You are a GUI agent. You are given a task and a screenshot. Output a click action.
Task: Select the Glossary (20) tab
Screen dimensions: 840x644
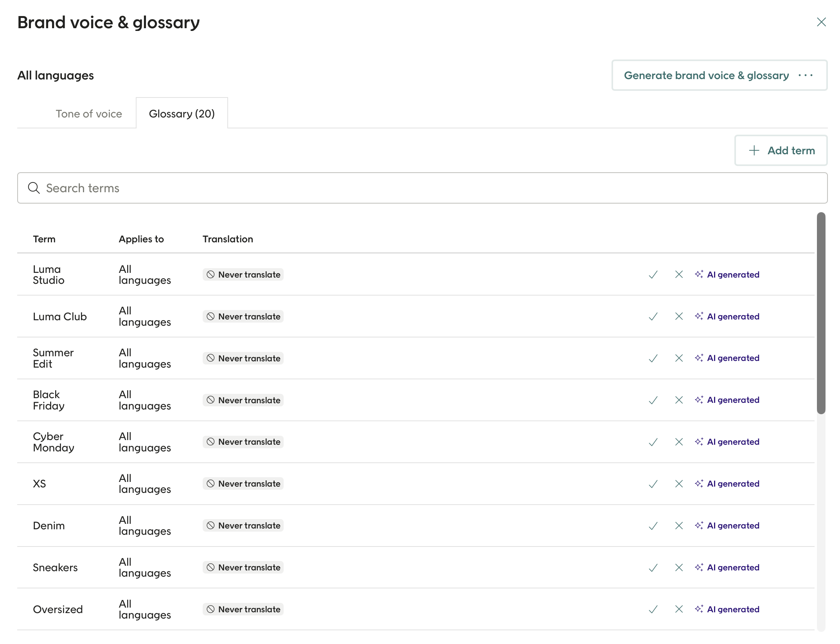182,114
